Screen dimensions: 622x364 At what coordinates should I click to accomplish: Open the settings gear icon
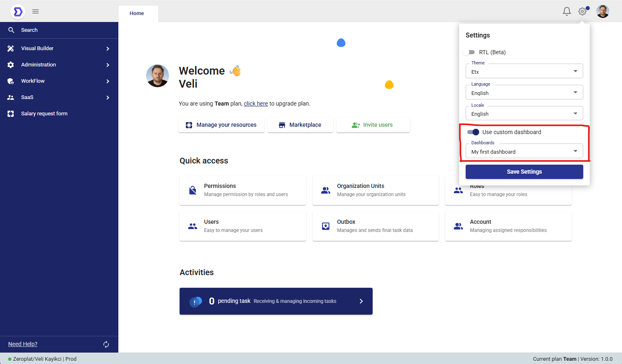tap(582, 11)
